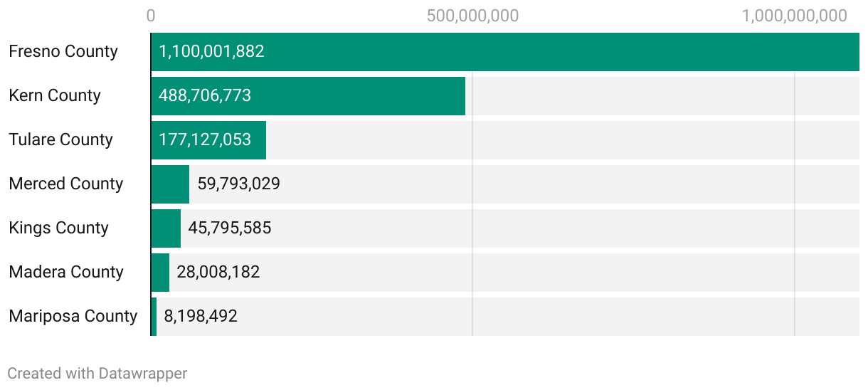Select the value 8,198,492
This screenshot has width=868, height=390.
(x=201, y=317)
